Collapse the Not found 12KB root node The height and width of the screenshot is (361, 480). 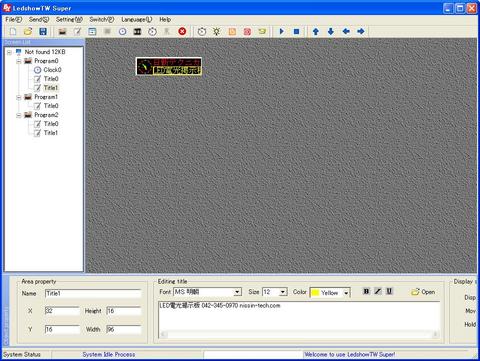(x=9, y=52)
